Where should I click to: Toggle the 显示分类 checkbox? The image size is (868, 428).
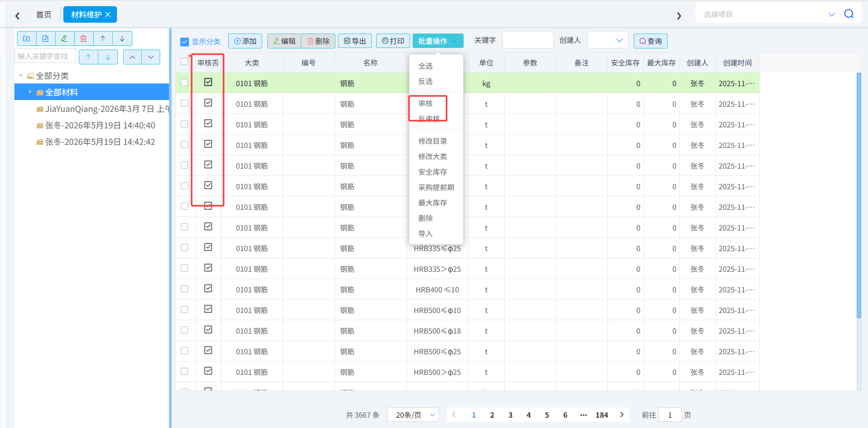point(184,42)
